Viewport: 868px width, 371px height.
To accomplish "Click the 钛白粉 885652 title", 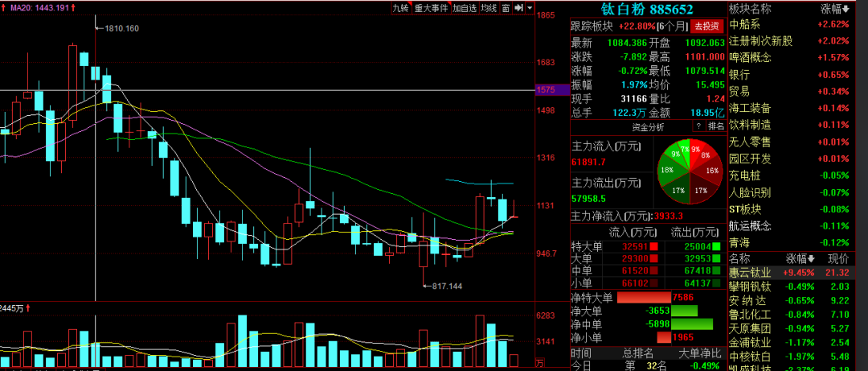I will [648, 10].
